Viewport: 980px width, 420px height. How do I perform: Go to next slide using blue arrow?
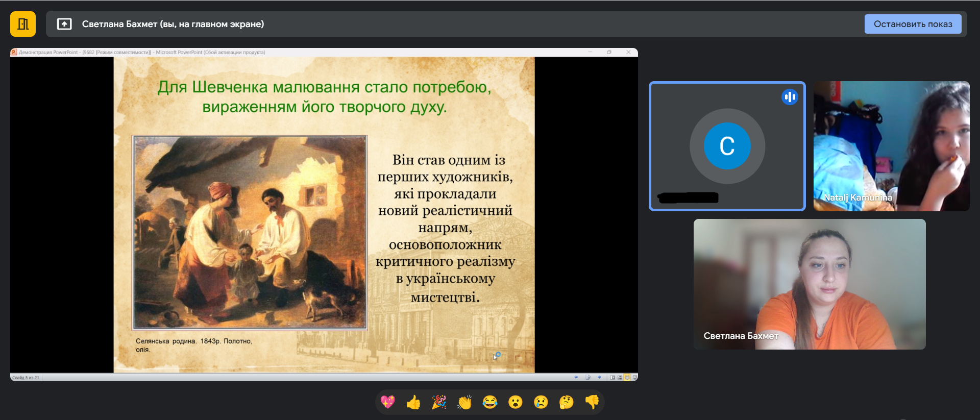(599, 377)
